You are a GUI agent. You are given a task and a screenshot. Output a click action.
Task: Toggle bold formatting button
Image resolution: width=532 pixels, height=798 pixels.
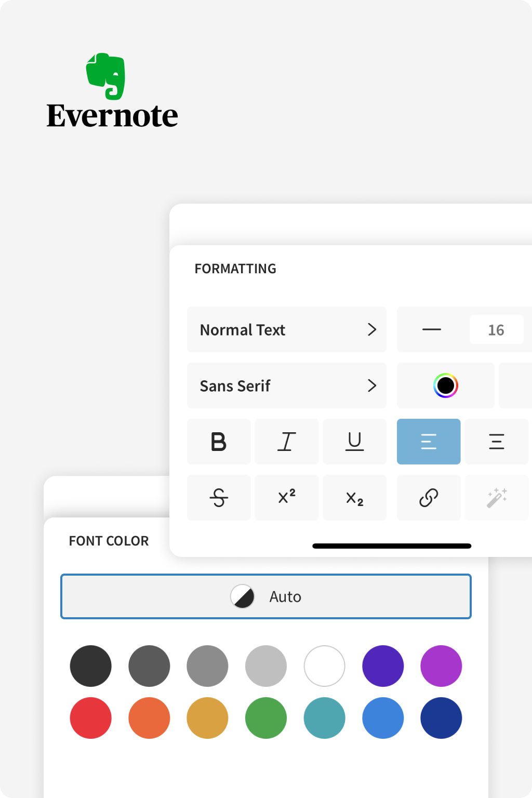[x=219, y=442]
